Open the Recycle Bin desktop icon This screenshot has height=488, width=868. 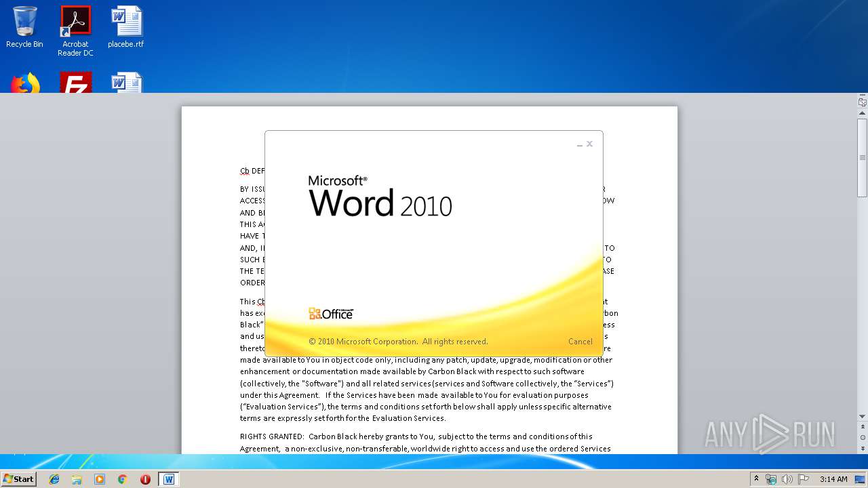(24, 27)
